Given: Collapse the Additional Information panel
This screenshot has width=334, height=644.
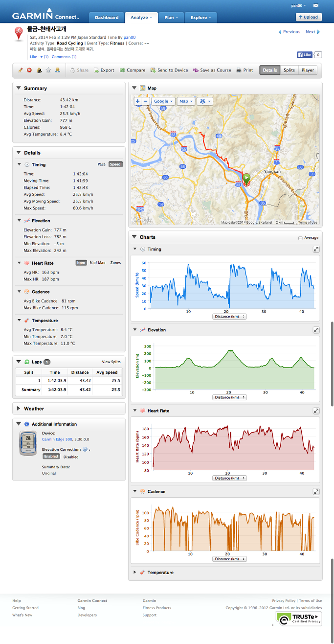Looking at the screenshot, I should point(19,424).
